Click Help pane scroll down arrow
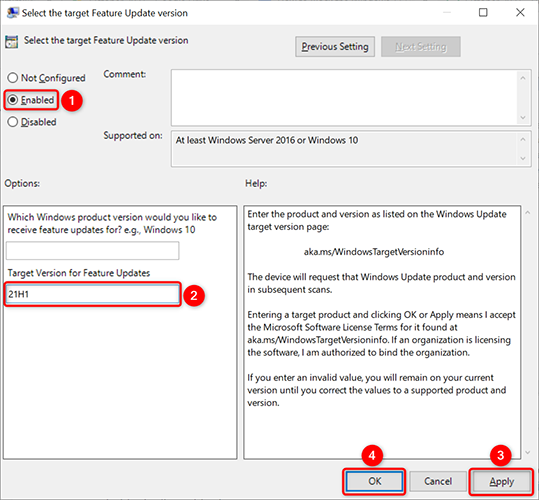The image size is (539, 500). 528,453
